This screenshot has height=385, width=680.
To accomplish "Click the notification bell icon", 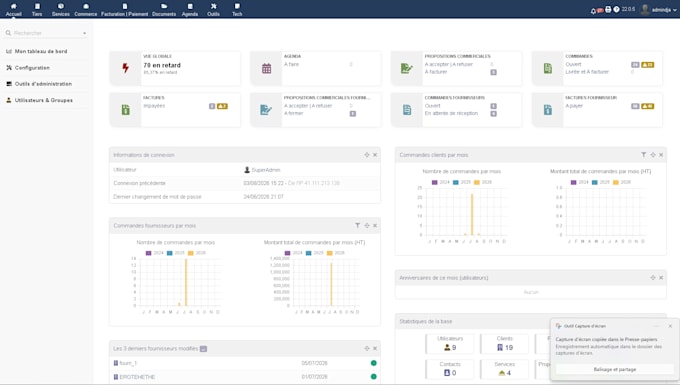I will click(x=593, y=10).
